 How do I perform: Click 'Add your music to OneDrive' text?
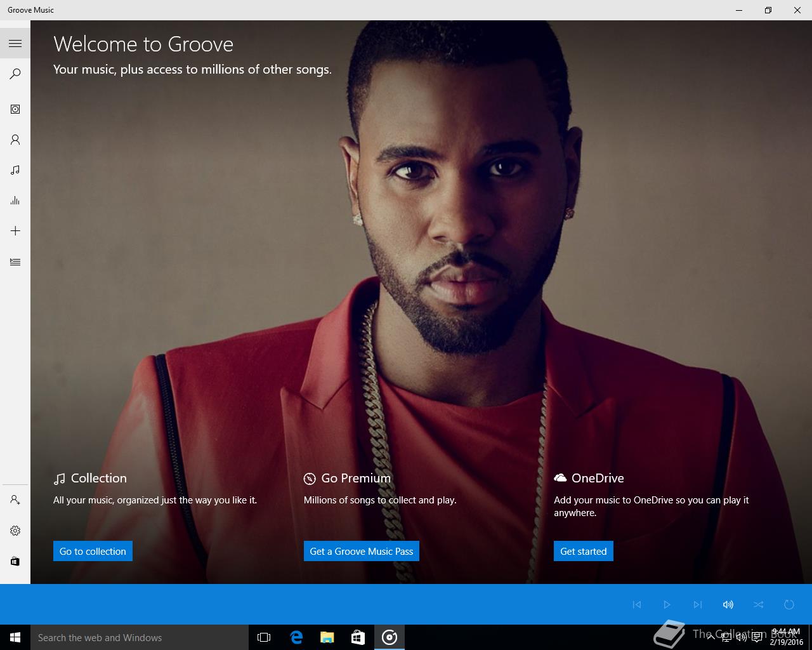tap(652, 507)
